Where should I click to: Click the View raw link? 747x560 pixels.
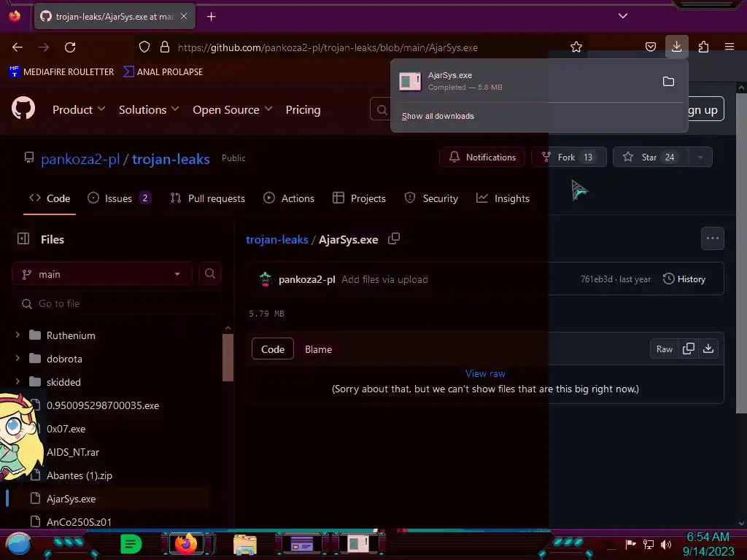coord(485,373)
